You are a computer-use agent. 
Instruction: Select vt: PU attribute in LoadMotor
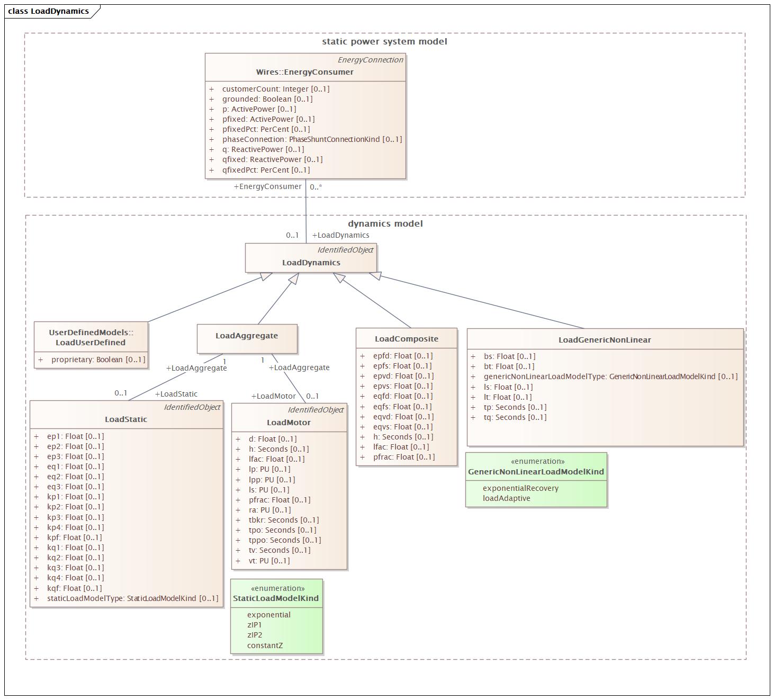[x=269, y=561]
